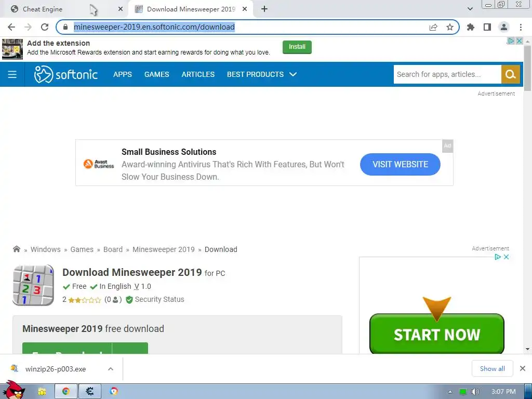
Task: Click the AdChoices icon above START NOW
Action: pos(498,257)
